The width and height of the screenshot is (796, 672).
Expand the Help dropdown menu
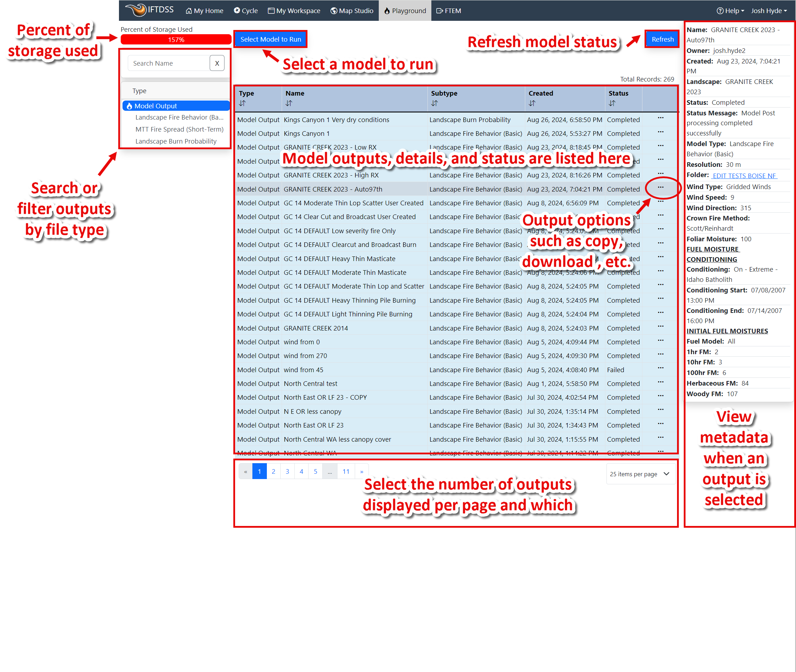(730, 11)
